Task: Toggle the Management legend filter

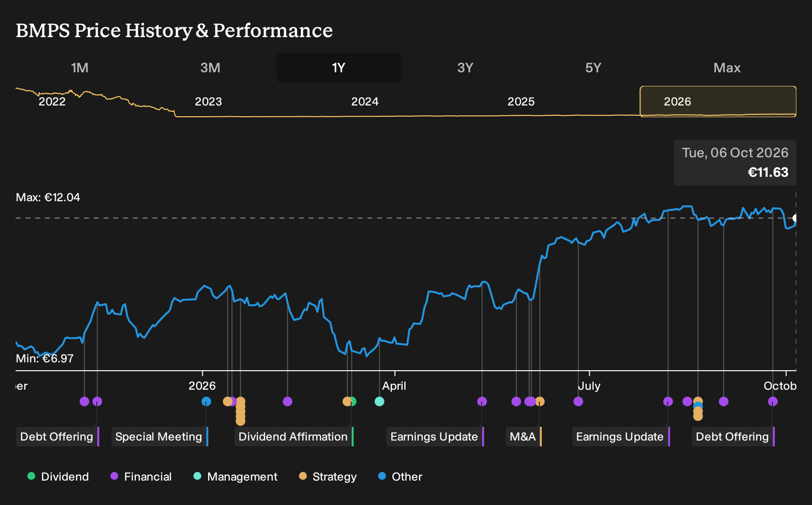Action: point(235,477)
